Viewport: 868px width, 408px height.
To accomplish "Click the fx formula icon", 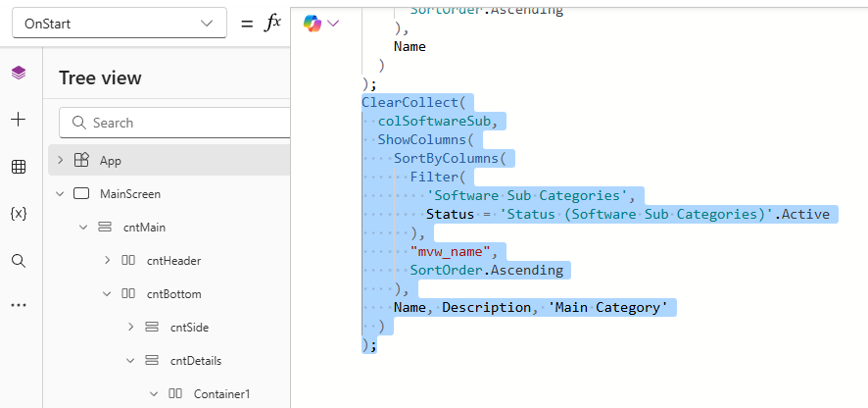I will [273, 24].
